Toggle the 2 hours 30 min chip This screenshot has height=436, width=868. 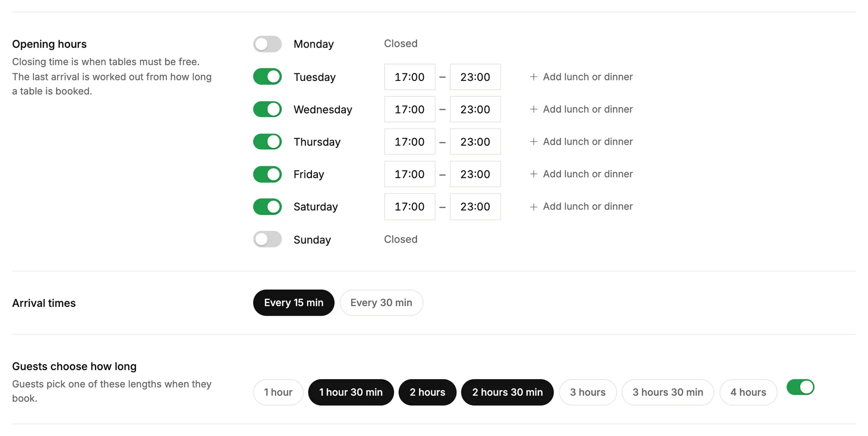507,392
